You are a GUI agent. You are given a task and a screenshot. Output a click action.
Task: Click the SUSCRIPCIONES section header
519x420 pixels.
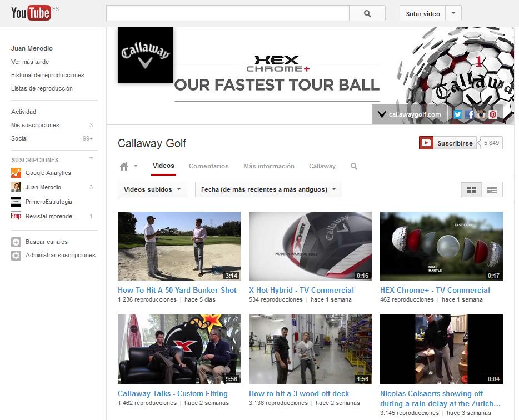(x=35, y=160)
